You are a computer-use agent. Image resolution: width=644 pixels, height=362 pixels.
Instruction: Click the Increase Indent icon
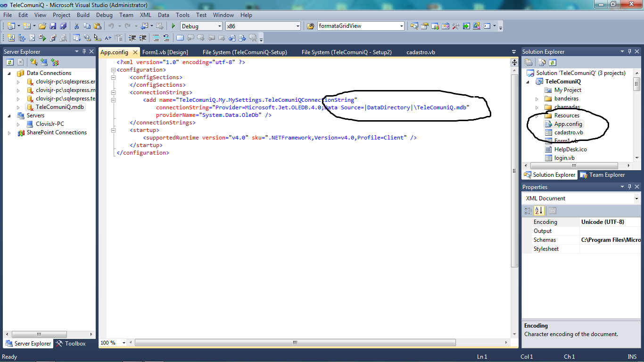coord(143,38)
